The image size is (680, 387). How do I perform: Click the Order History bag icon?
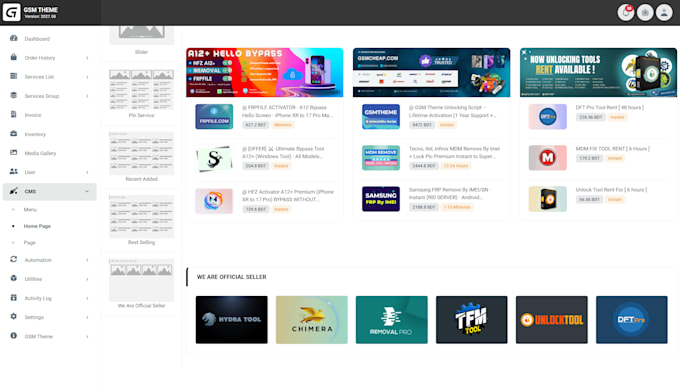click(x=13, y=57)
